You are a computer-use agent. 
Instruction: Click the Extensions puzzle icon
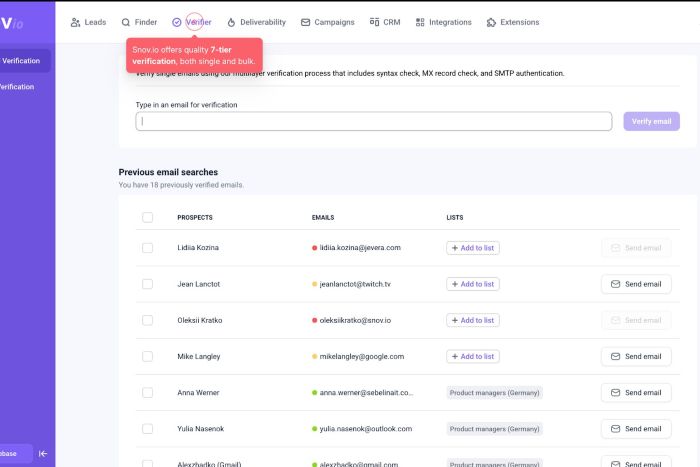click(x=491, y=22)
